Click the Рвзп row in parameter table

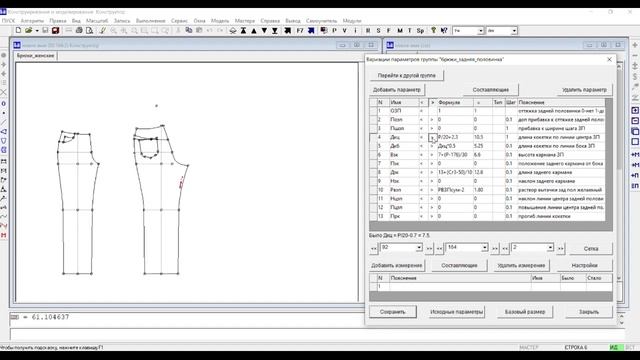[487, 190]
